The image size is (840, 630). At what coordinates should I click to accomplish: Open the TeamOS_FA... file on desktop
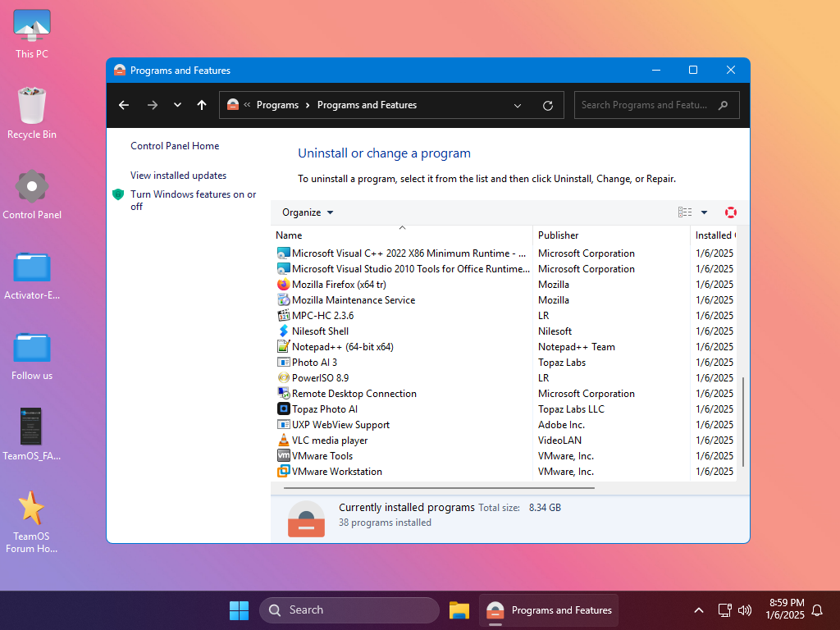(32, 435)
